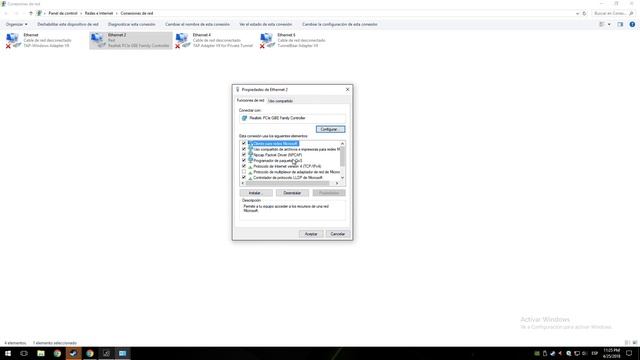Select the Ethernet 5 TunnelBear adapter icon
The image size is (640, 360).
[x=267, y=40]
